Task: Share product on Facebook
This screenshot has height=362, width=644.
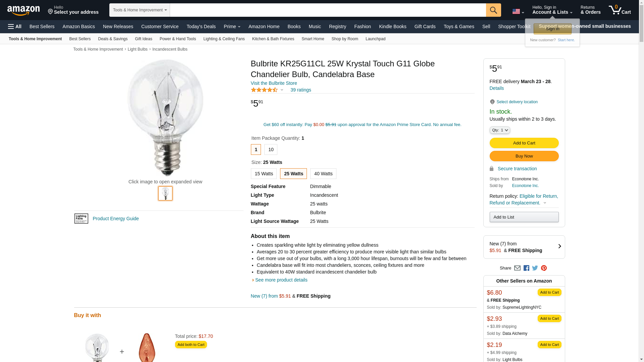Action: [x=526, y=268]
